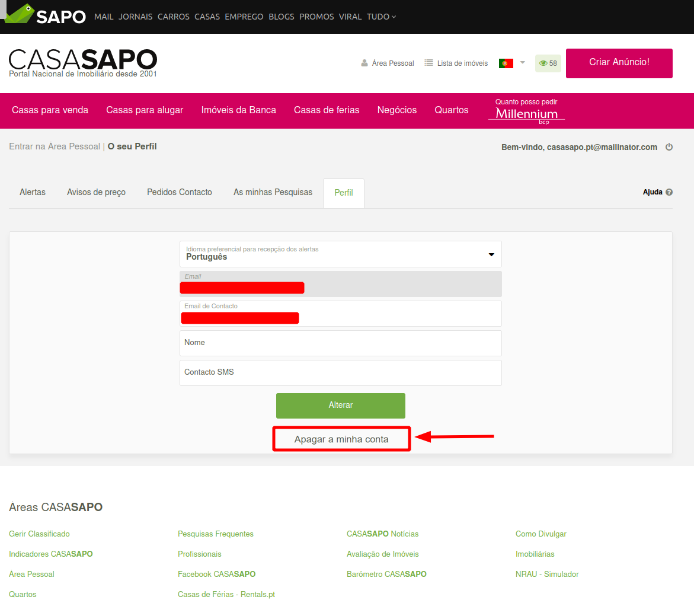Click Apagar a minha conta
Viewport: 694px width, 616px height.
coord(341,439)
